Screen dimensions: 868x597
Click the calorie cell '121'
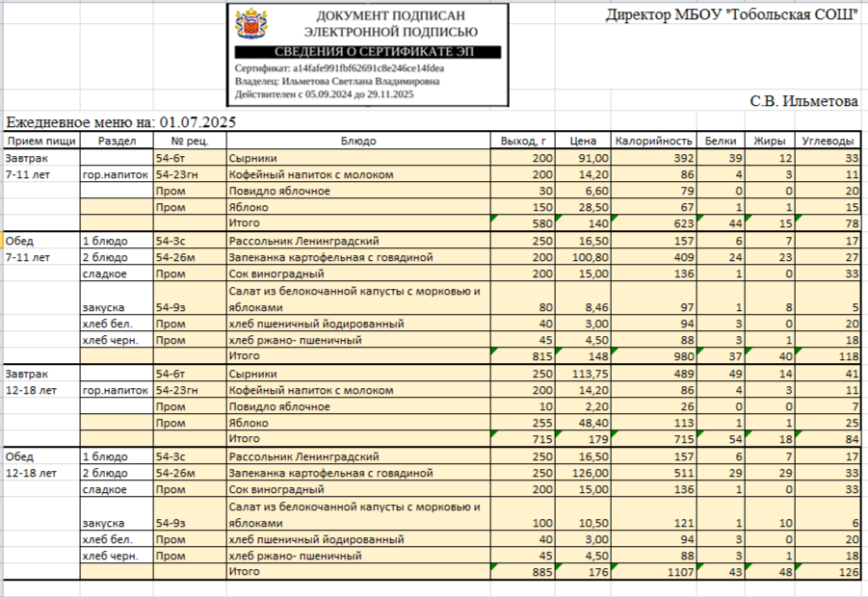(654, 514)
